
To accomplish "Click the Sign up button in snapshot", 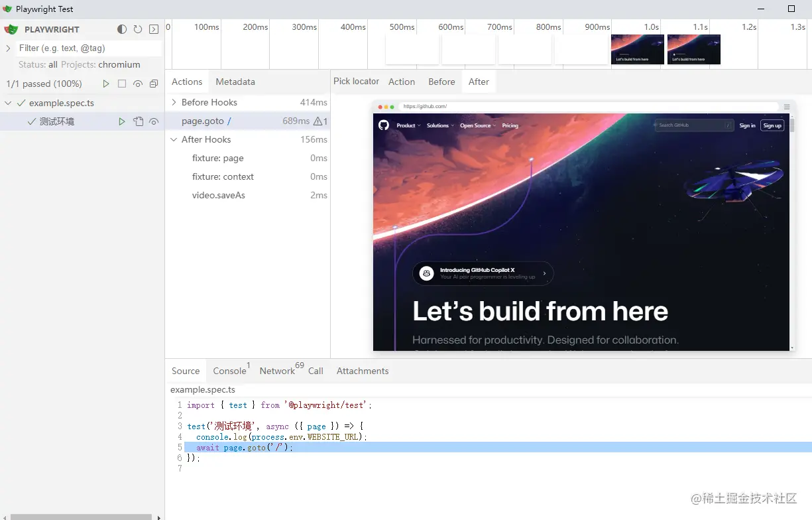I will point(772,125).
